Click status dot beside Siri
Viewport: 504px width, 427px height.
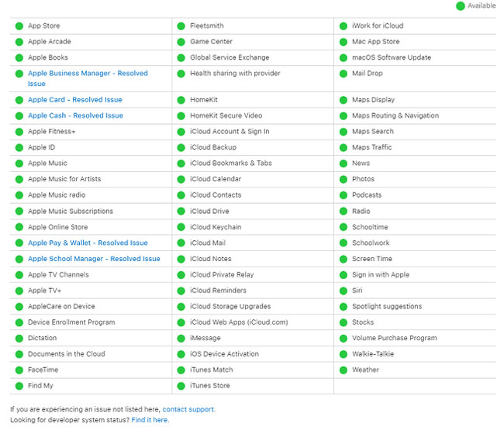pyautogui.click(x=343, y=291)
